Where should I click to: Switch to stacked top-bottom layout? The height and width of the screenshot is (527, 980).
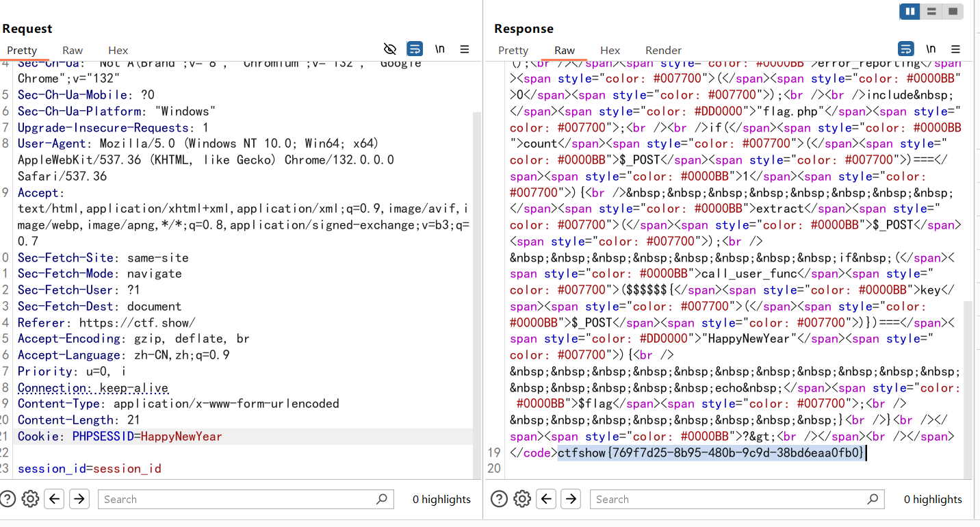[x=931, y=12]
